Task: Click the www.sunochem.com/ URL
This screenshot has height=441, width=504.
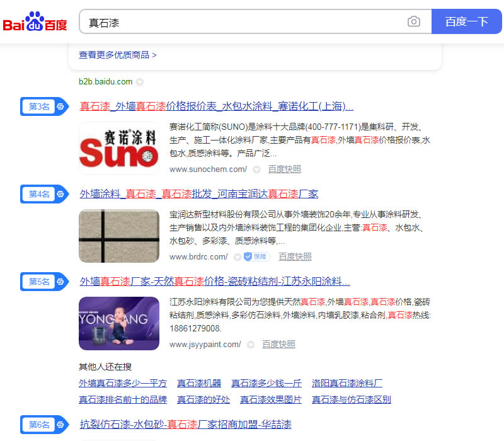Action: click(x=209, y=169)
